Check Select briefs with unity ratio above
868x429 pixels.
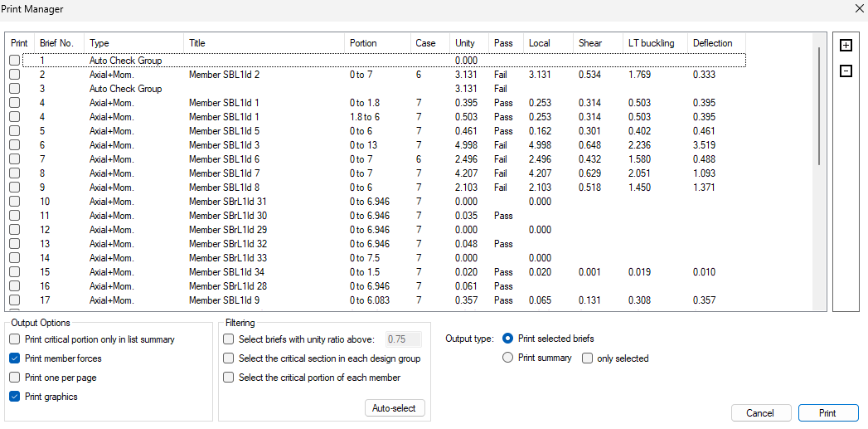[229, 339]
